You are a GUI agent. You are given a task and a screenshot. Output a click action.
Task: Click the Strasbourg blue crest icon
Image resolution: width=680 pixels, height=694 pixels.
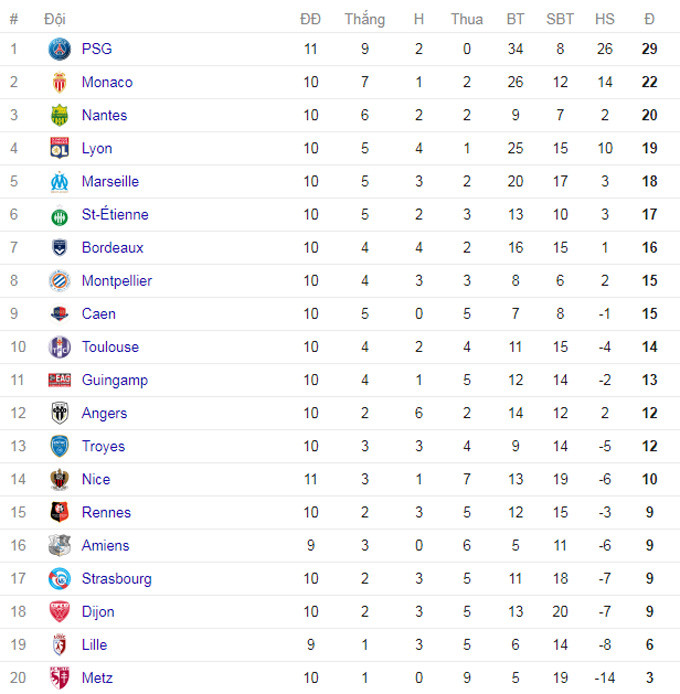coord(59,578)
